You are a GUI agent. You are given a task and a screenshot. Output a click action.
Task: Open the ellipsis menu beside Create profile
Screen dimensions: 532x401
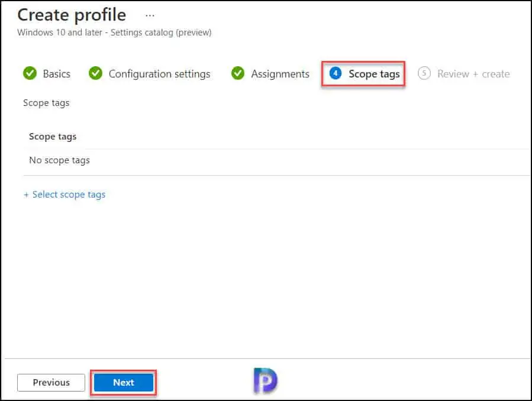tap(150, 15)
